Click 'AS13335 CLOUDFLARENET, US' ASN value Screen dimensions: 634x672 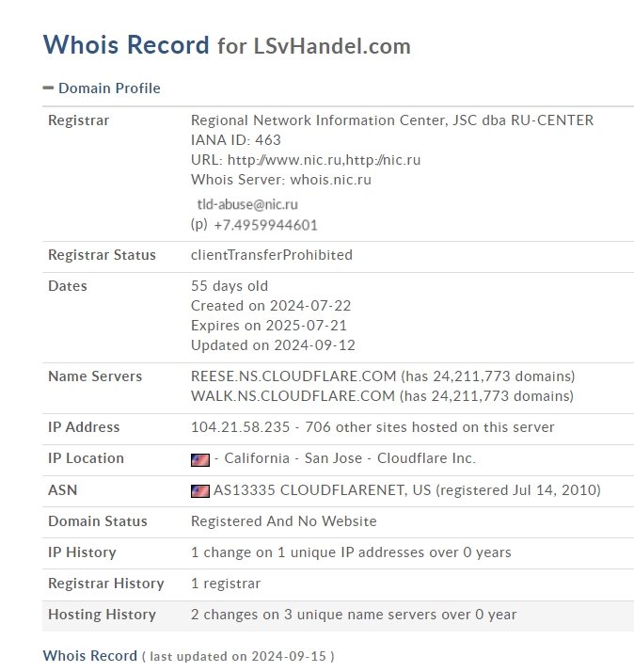(x=322, y=489)
